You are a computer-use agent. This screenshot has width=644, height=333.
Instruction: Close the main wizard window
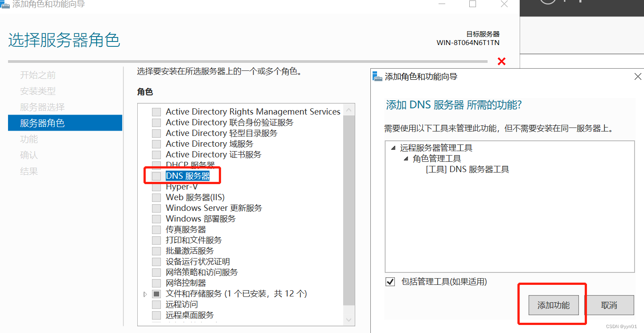coord(504,4)
